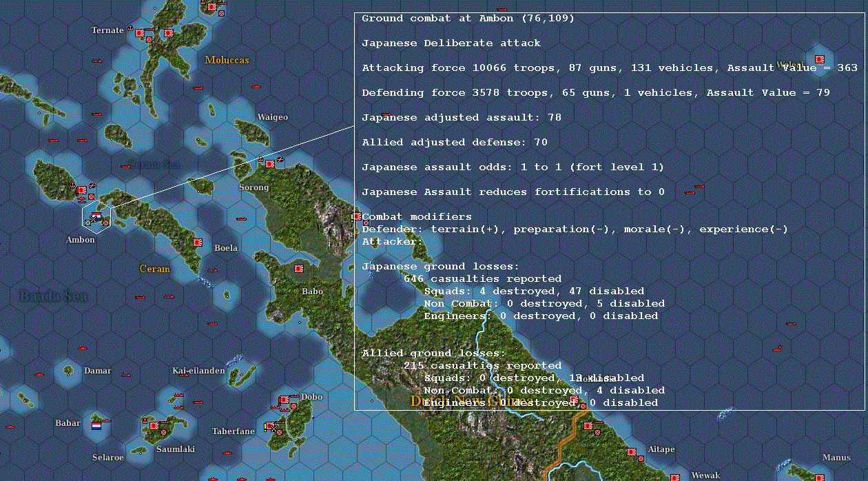
Task: Click the 'Allied ground losses:' heading
Action: click(434, 354)
